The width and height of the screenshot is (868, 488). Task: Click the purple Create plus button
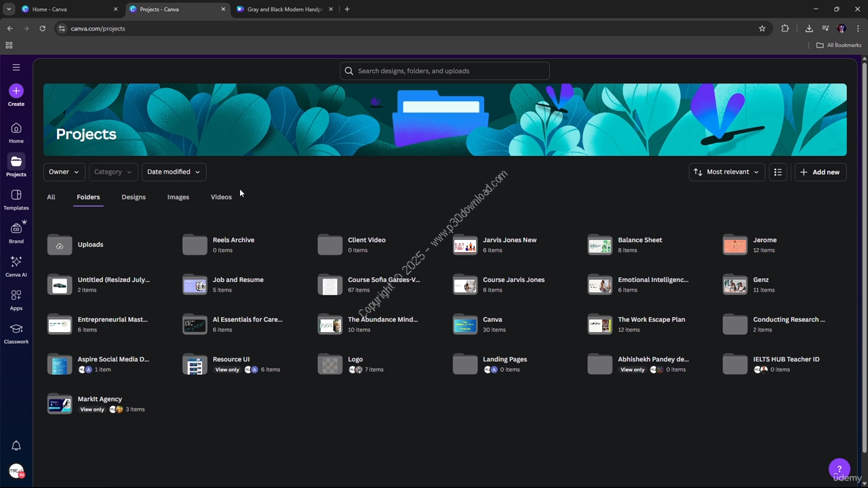pos(16,91)
